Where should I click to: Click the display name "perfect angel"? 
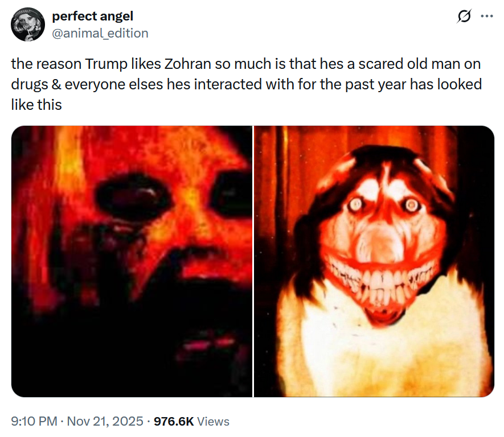[93, 17]
